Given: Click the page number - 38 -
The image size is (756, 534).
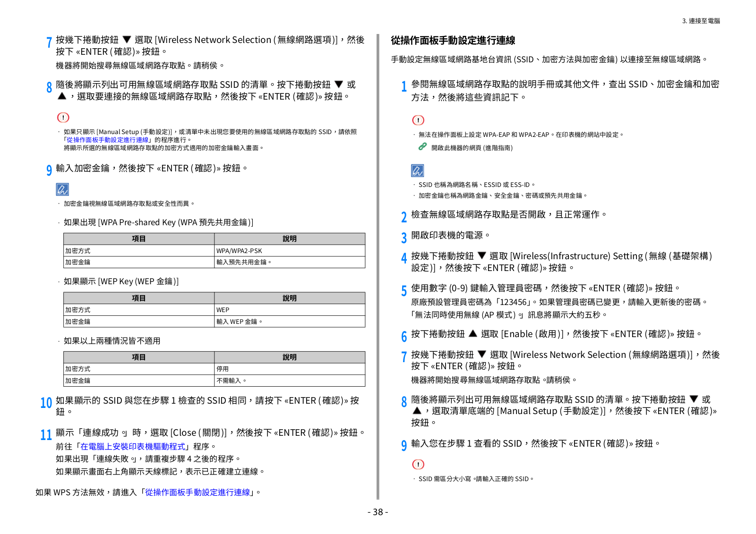Looking at the screenshot, I should click(x=378, y=512).
